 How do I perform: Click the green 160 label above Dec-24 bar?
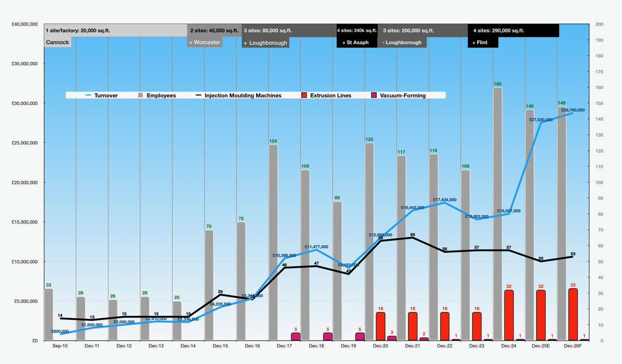pos(498,84)
